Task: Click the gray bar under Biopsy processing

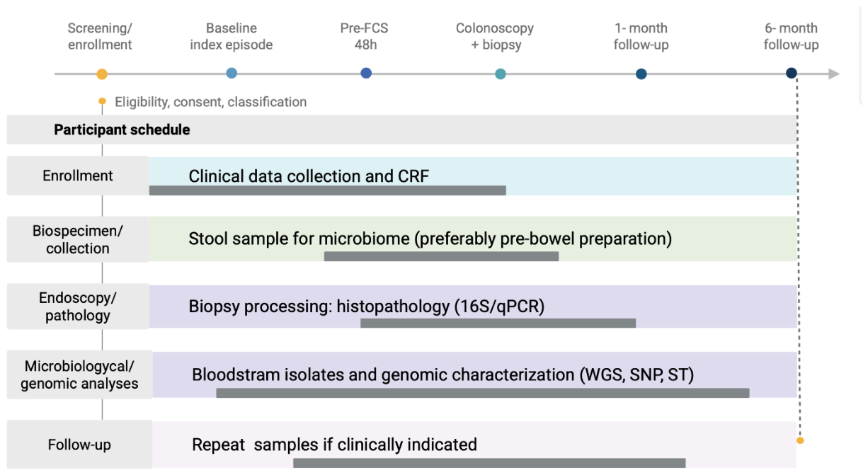Action: 498,323
